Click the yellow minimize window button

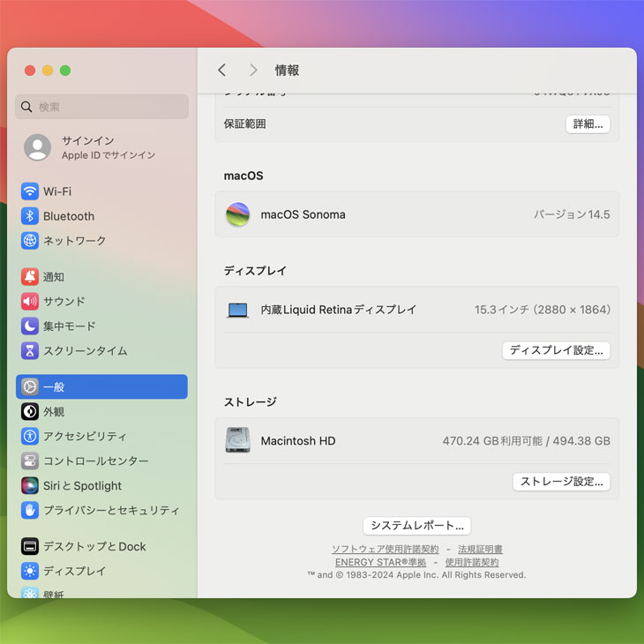pyautogui.click(x=48, y=71)
